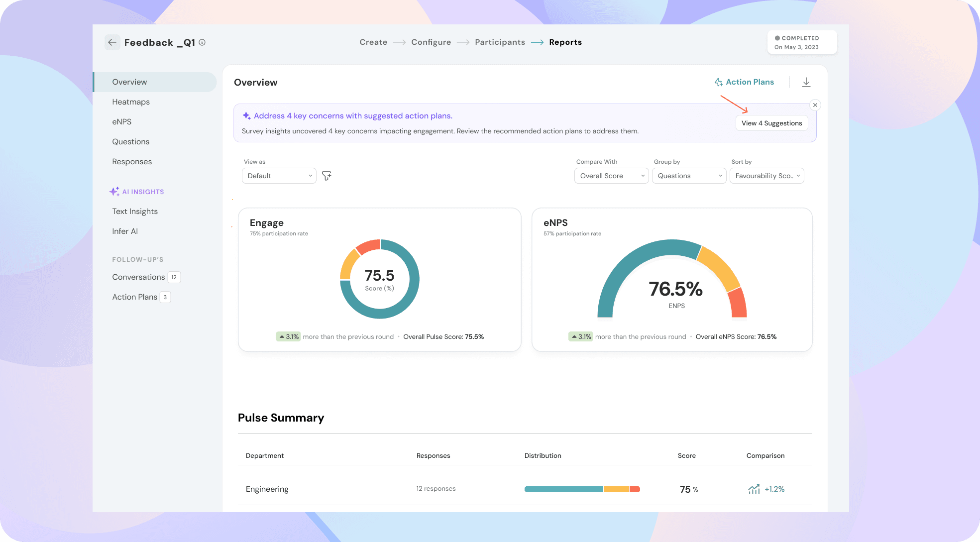Open the eNPS sidebar item
Image resolution: width=980 pixels, height=542 pixels.
point(122,122)
